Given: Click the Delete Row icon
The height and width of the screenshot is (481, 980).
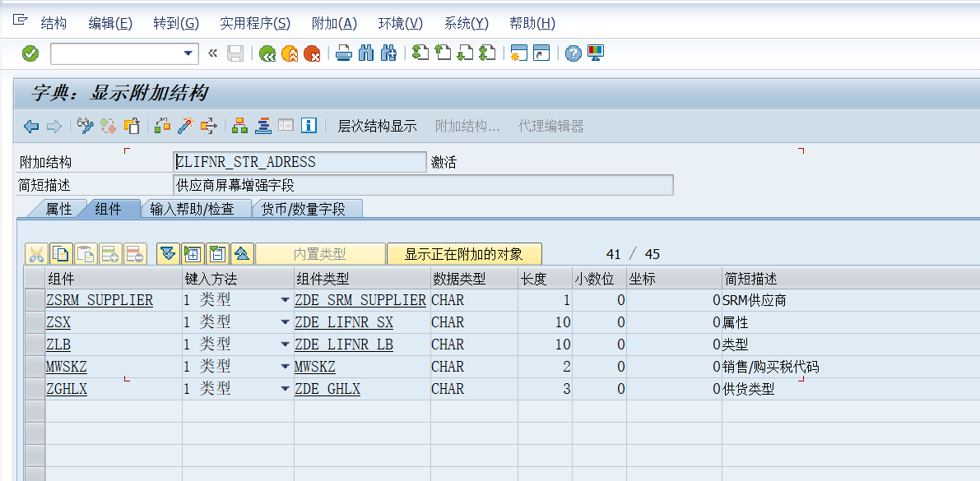Looking at the screenshot, I should point(135,253).
